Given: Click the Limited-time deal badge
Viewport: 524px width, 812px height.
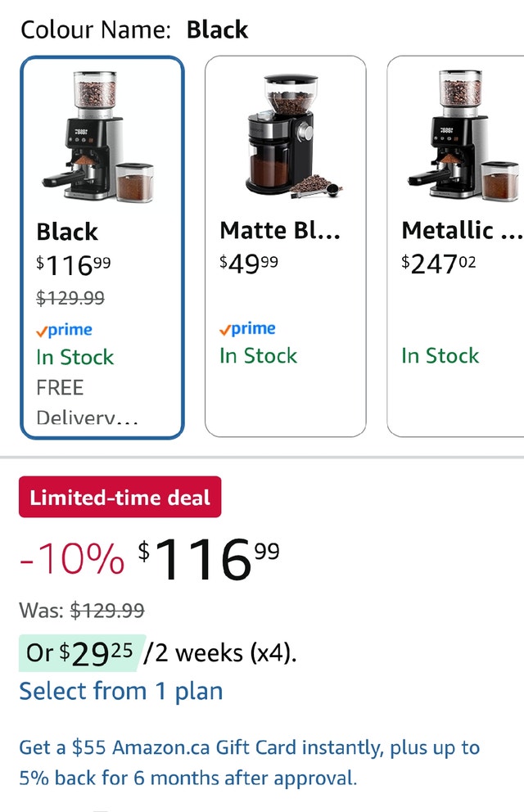Looking at the screenshot, I should click(120, 497).
